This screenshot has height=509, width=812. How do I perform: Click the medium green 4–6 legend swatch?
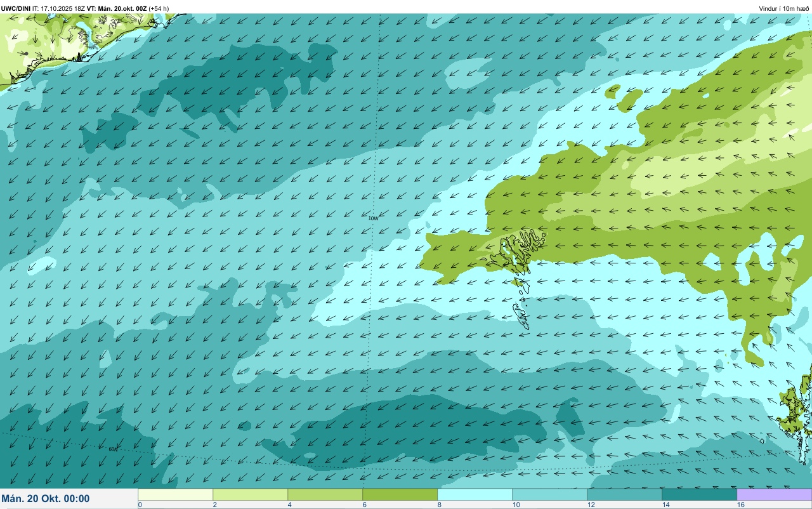point(325,494)
